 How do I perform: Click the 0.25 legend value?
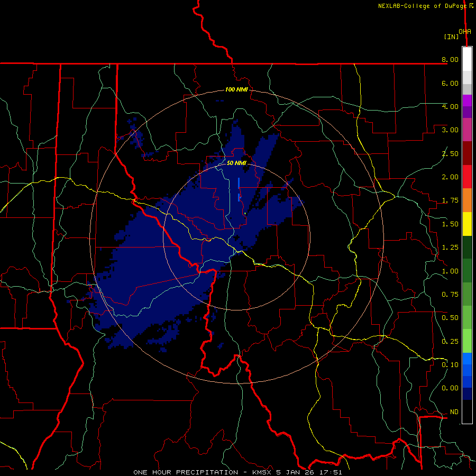tap(450, 342)
